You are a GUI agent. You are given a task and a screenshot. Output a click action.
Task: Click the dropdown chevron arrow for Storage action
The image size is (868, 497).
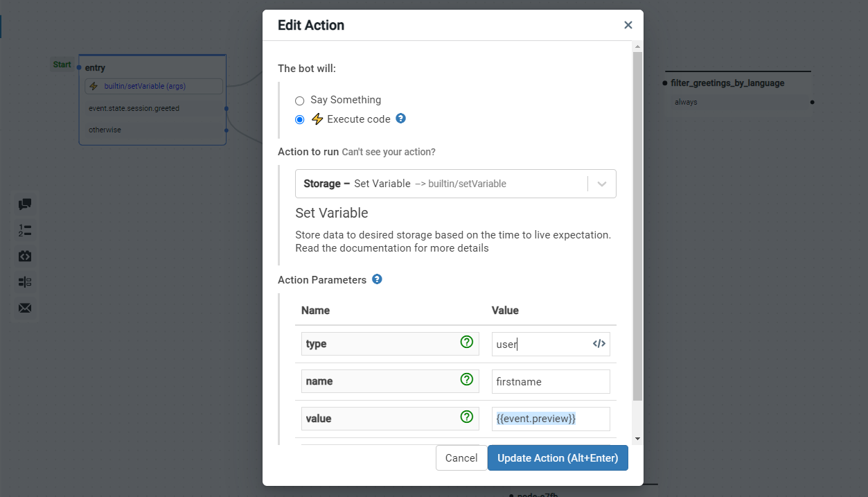click(601, 184)
